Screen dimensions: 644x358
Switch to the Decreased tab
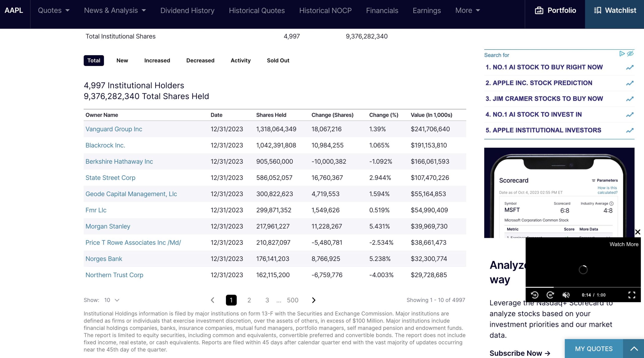(200, 60)
